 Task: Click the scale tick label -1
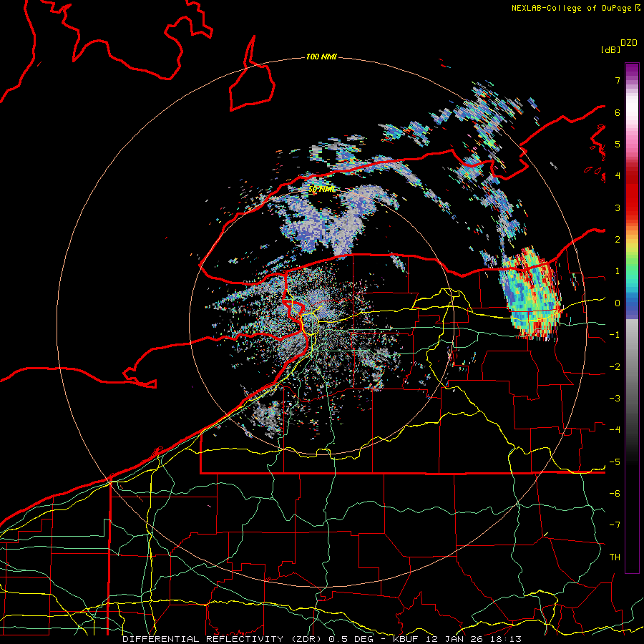tap(615, 335)
